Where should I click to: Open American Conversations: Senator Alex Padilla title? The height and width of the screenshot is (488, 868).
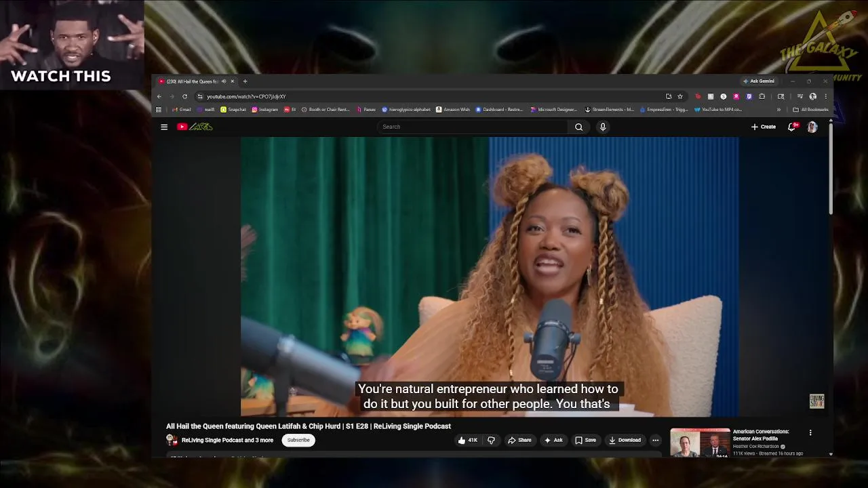pyautogui.click(x=761, y=435)
